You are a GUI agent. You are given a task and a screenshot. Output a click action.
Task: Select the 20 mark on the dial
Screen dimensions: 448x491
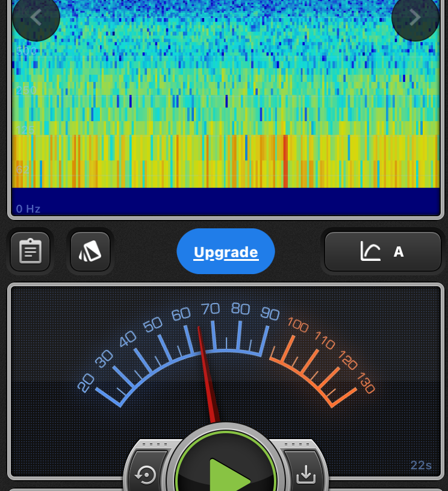click(x=86, y=383)
